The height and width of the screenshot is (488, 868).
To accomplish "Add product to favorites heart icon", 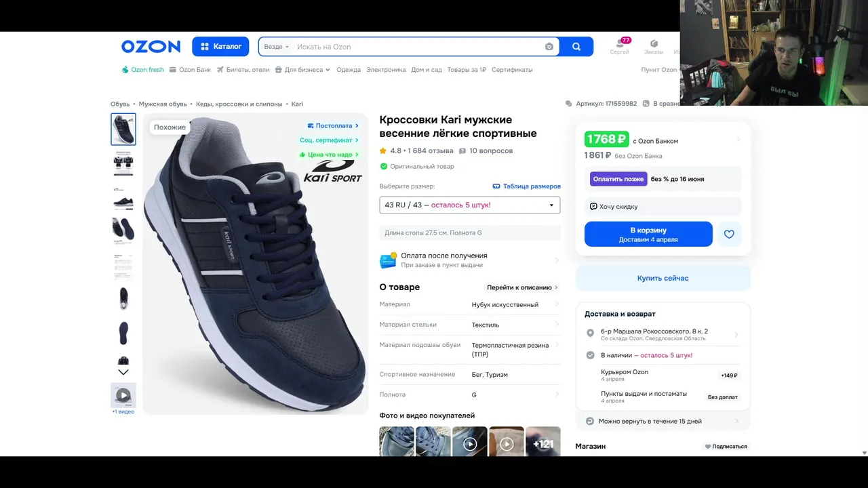I will click(729, 235).
